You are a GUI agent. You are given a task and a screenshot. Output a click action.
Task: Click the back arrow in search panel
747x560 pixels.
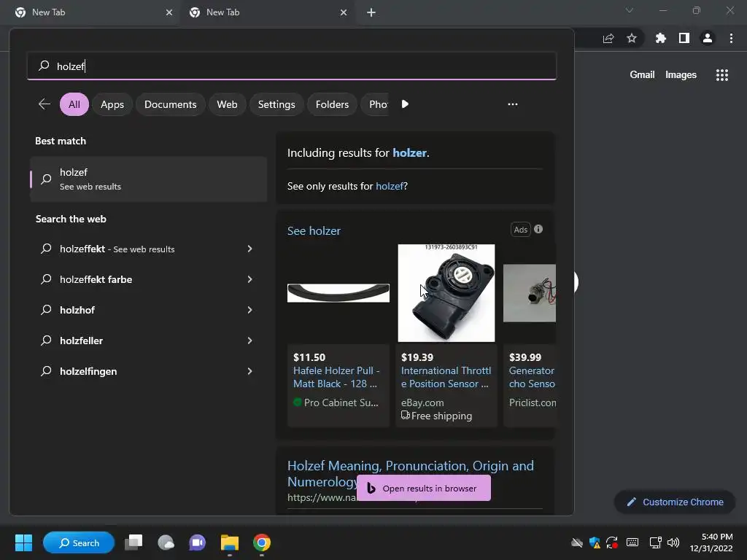point(44,104)
